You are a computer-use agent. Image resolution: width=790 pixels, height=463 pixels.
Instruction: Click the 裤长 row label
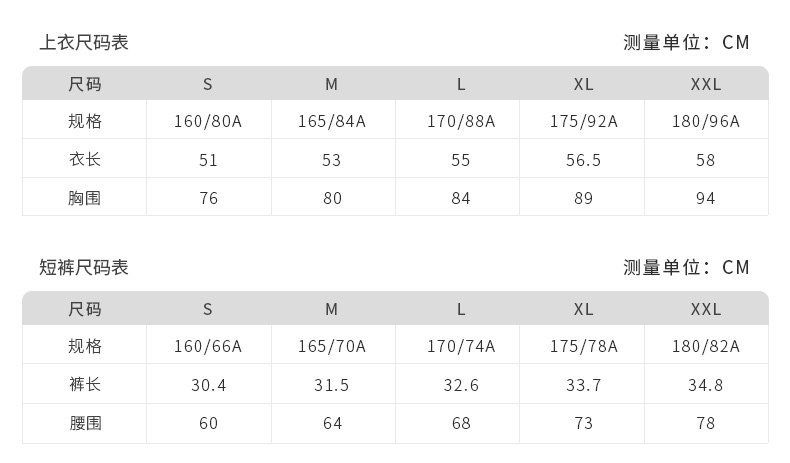85,385
